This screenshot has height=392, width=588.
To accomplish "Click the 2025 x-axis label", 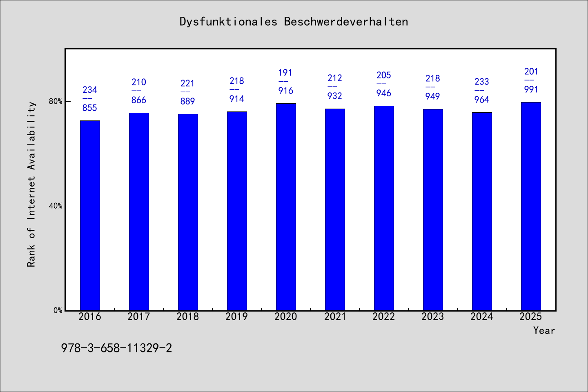I will 531,316.
